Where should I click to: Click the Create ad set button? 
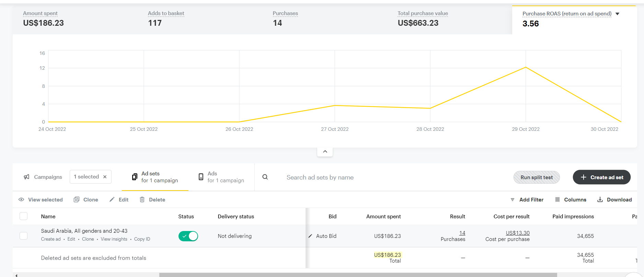(x=601, y=177)
